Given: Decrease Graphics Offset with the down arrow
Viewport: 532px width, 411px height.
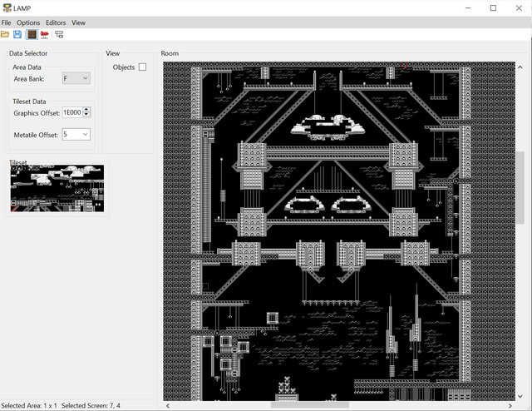Looking at the screenshot, I should (x=86, y=115).
